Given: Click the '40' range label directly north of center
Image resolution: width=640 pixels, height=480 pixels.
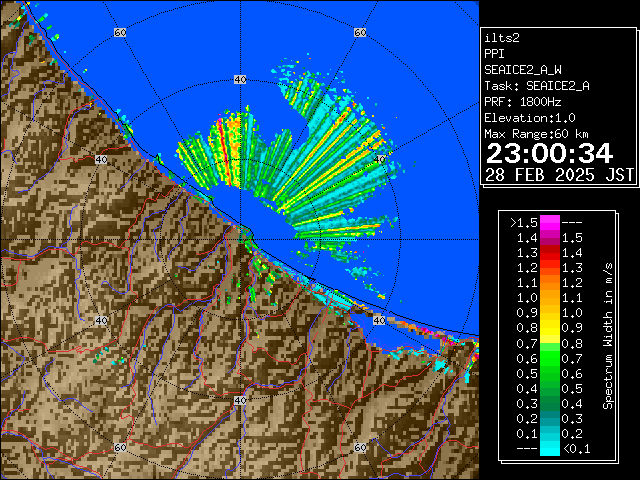Looking at the screenshot, I should click(240, 80).
